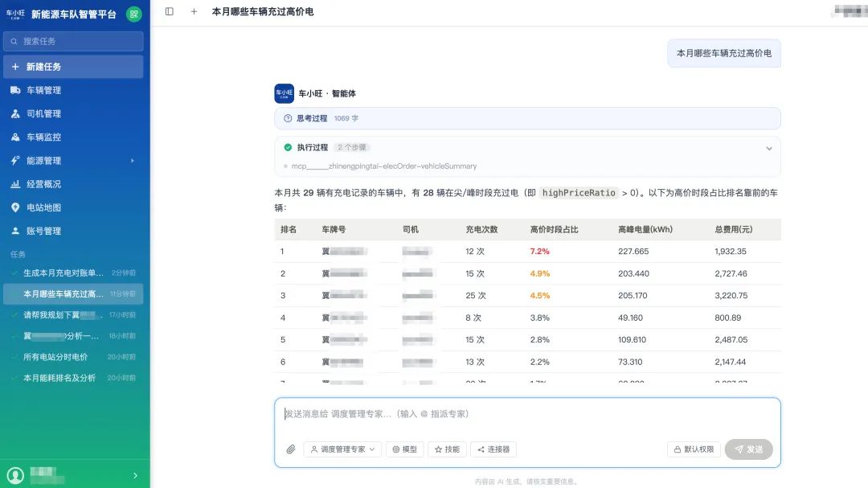Collapse the 执行过程 section chevron
Image resolution: width=868 pixels, height=488 pixels.
click(x=769, y=149)
